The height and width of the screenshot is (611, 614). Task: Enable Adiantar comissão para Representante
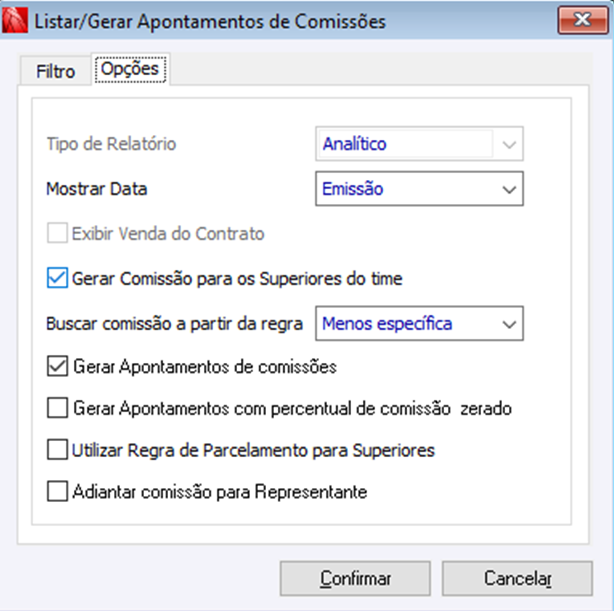click(x=57, y=492)
